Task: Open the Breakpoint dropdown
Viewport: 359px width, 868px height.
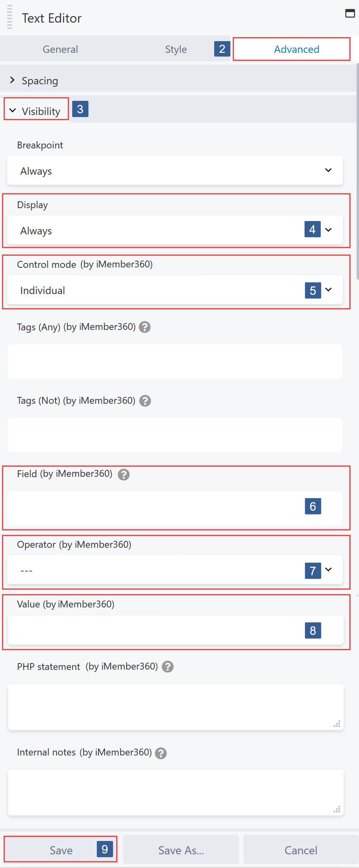Action: click(175, 171)
